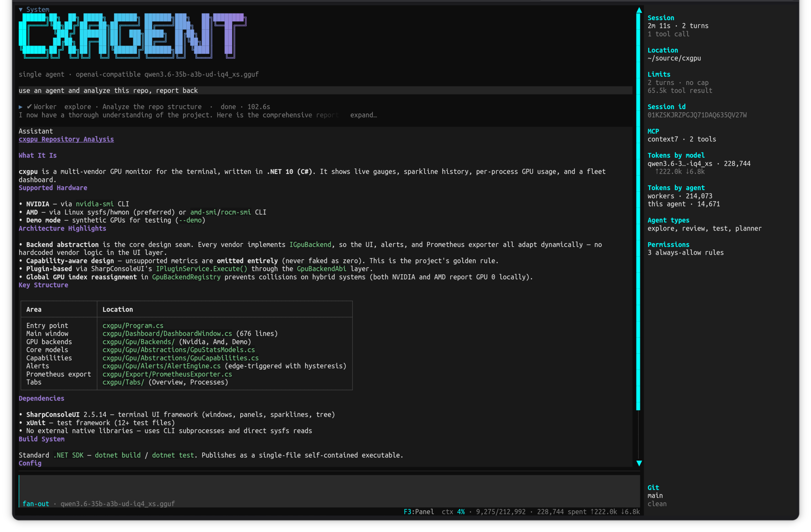Click the Architecture Highlights heading
Image resolution: width=811 pixels, height=532 pixels.
(62, 228)
